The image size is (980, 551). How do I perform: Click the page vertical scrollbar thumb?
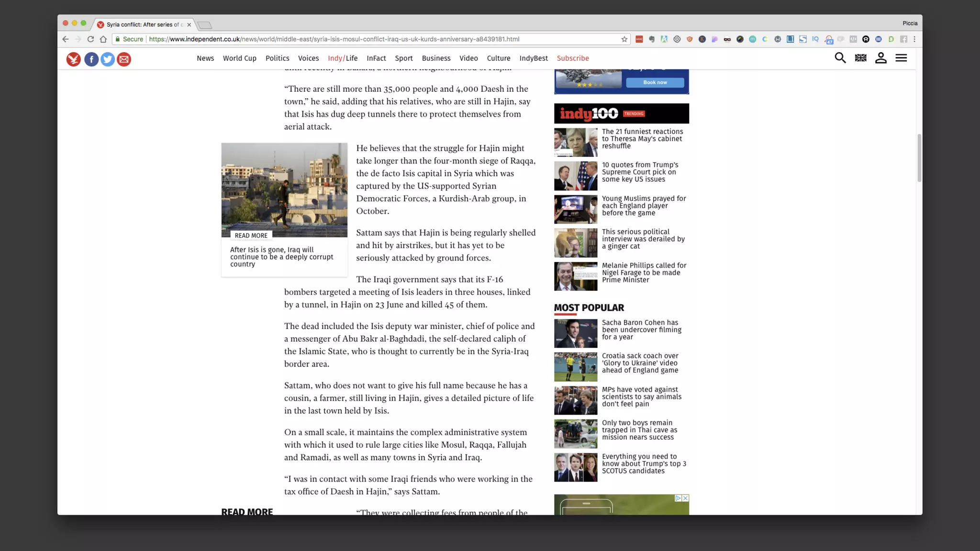pos(919,158)
